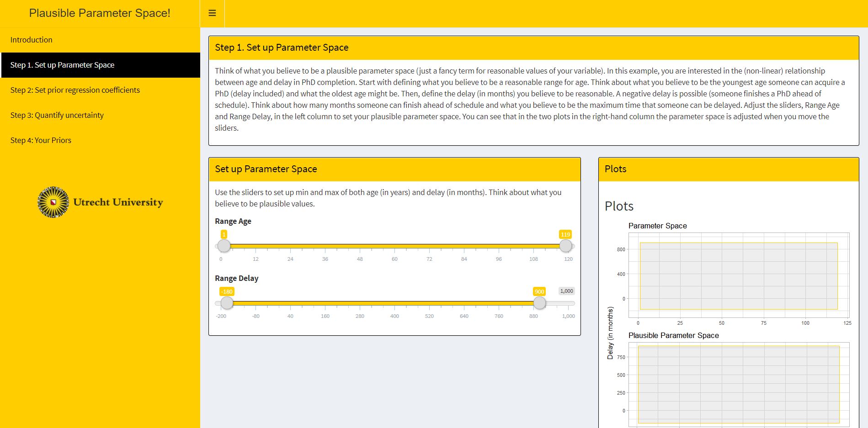Open Step 3: Quantify uncertainty

(57, 115)
